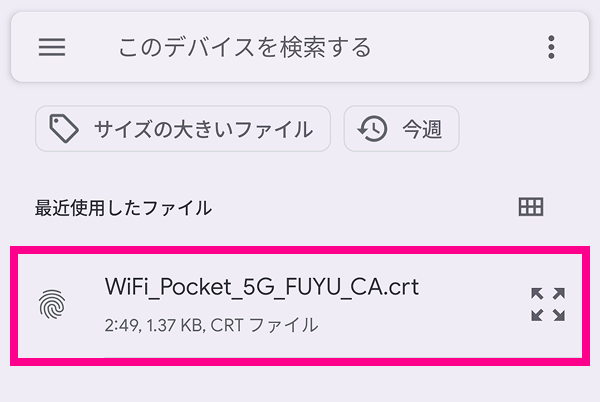The height and width of the screenshot is (402, 600).
Task: Open the hamburger navigation menu
Action: pos(52,47)
